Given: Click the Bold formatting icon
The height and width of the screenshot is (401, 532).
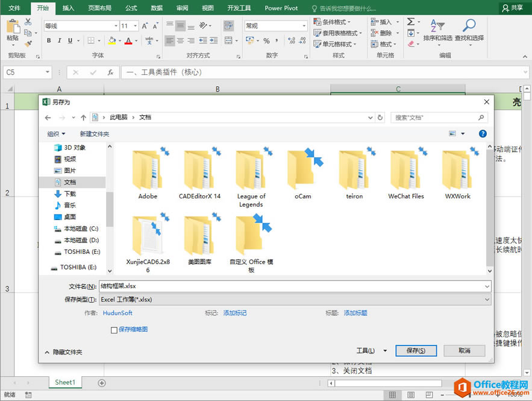Looking at the screenshot, I should click(49, 41).
